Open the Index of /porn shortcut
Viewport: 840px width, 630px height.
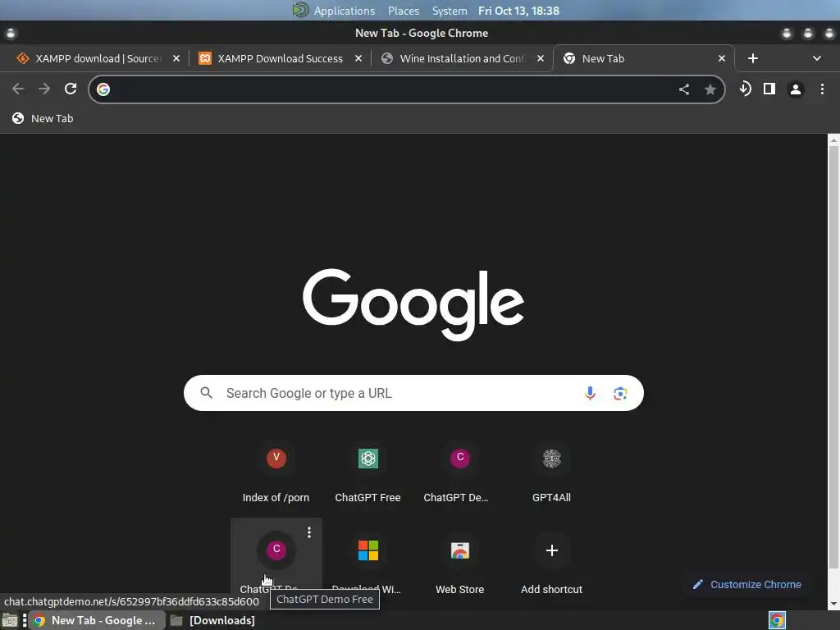pyautogui.click(x=276, y=472)
